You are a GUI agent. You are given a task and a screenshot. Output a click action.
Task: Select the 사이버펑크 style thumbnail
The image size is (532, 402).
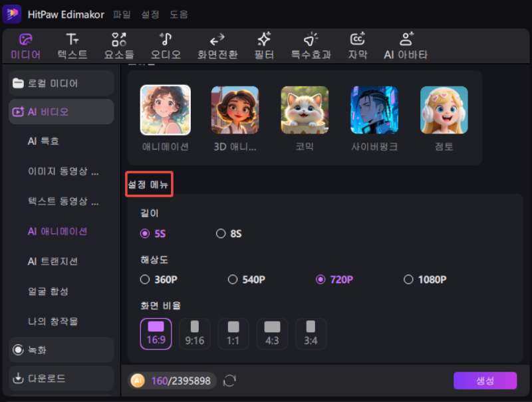tap(374, 110)
